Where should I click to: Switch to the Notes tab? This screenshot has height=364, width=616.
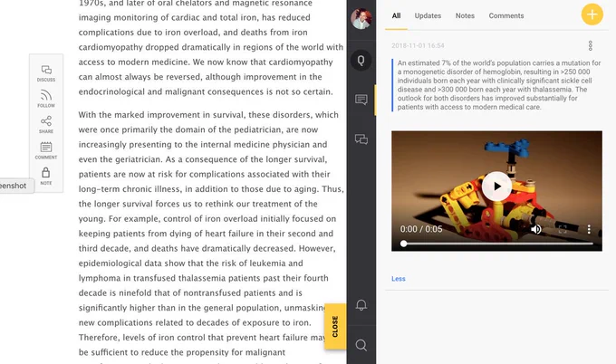point(465,15)
